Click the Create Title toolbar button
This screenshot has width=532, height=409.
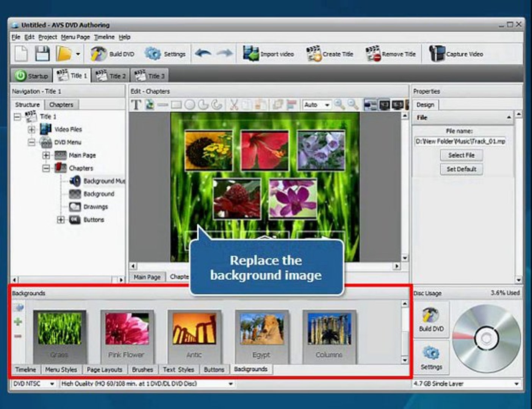pyautogui.click(x=329, y=54)
